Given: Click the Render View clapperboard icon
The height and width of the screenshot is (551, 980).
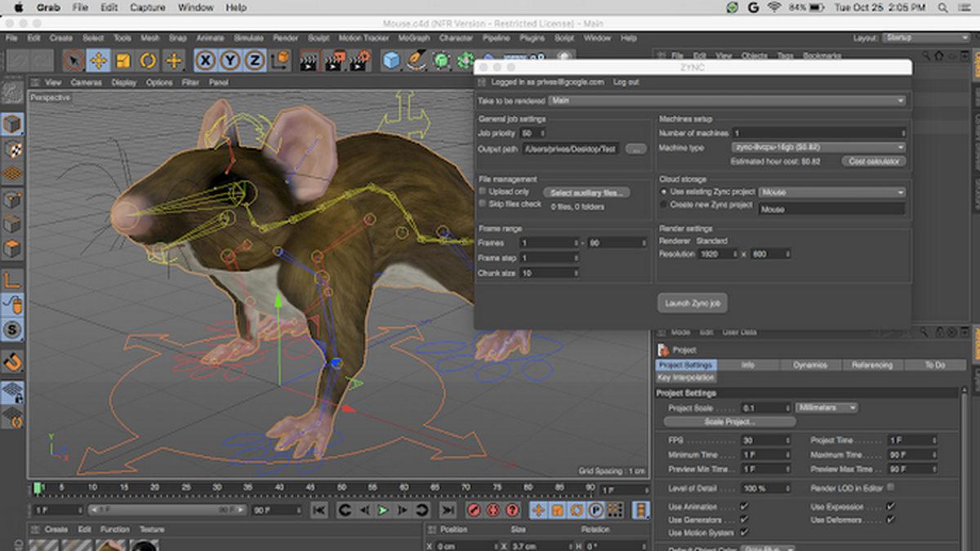Looking at the screenshot, I should point(309,60).
